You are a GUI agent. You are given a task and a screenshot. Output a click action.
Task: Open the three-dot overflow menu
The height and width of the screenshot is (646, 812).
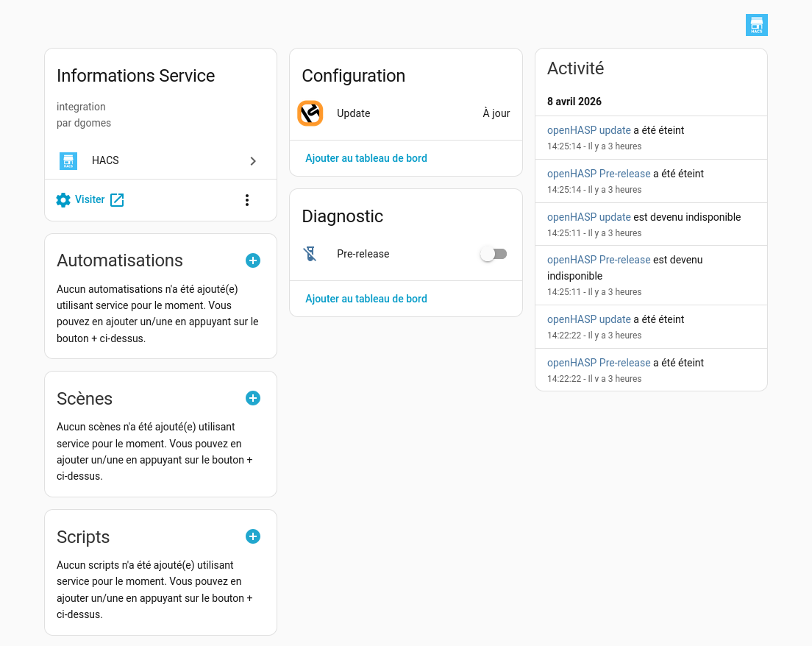tap(247, 200)
